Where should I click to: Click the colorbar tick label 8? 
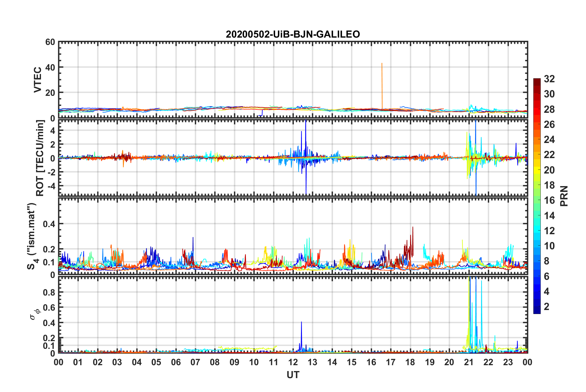[x=547, y=261]
